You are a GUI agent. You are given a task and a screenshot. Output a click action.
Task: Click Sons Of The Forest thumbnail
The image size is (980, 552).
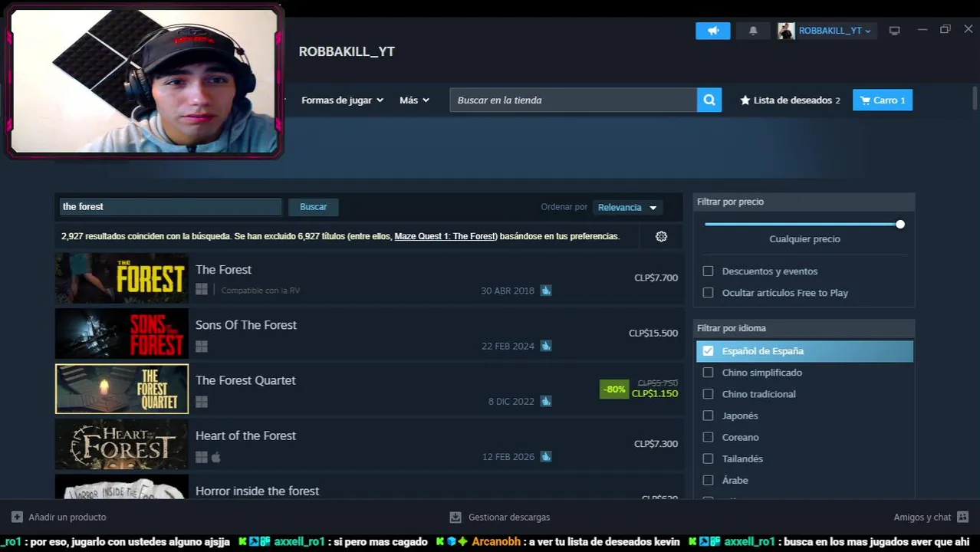[121, 333]
